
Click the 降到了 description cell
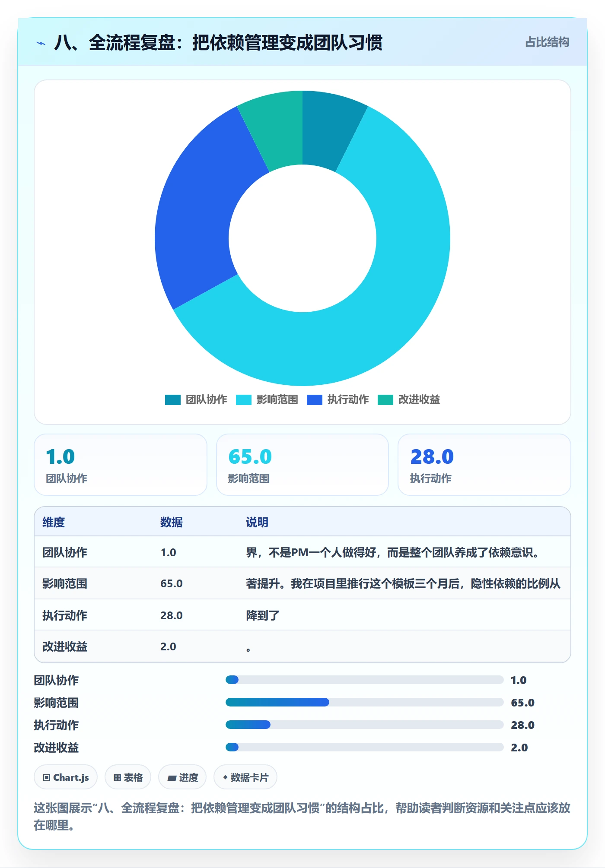point(263,615)
